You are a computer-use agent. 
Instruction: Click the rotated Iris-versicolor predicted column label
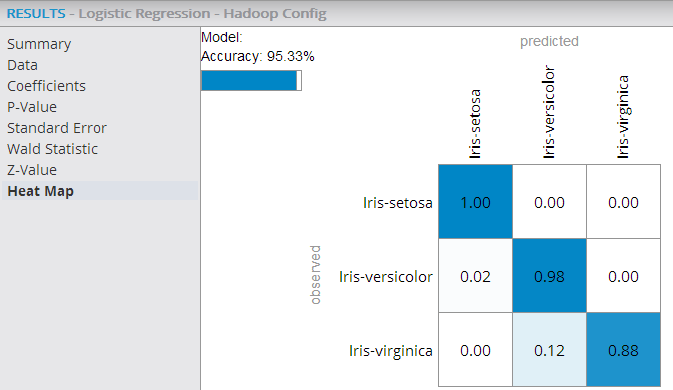[x=549, y=112]
